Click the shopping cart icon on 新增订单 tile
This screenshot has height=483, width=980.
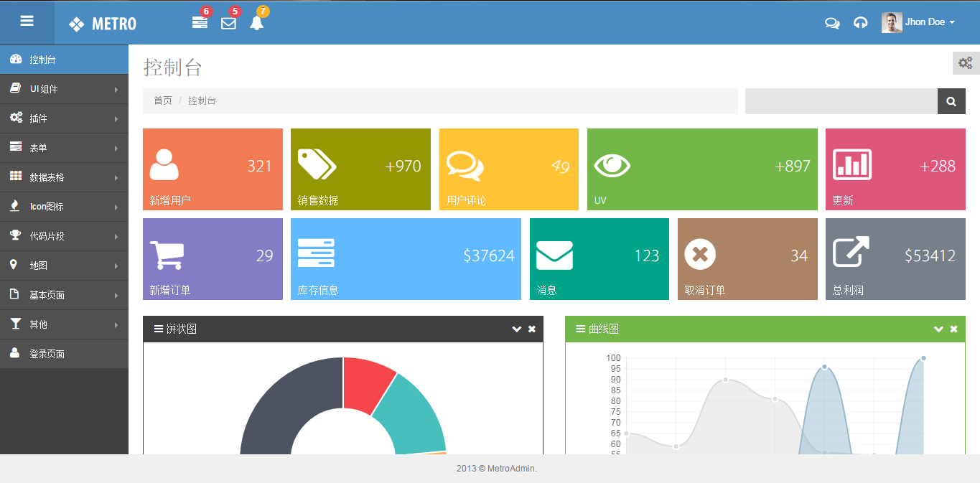[167, 255]
